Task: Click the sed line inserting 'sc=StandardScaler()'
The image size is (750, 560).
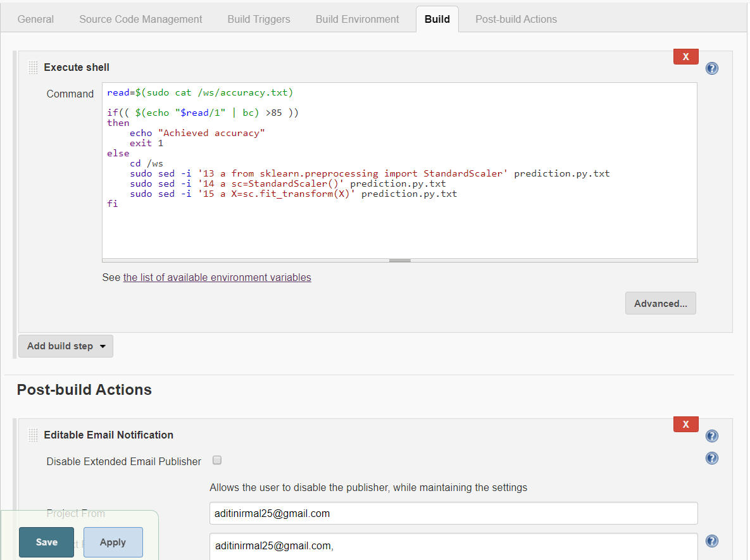Action: (287, 184)
